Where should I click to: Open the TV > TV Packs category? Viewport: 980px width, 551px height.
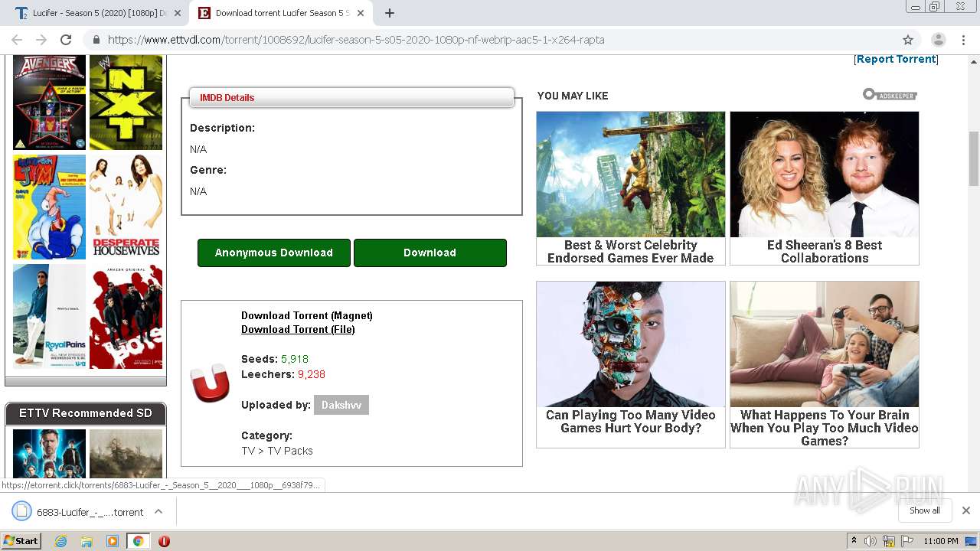click(277, 451)
